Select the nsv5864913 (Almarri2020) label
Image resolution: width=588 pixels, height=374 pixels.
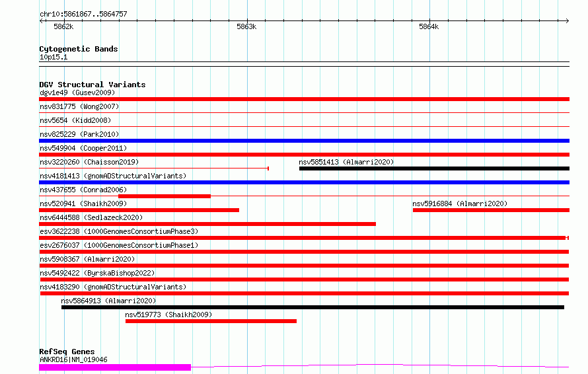(108, 301)
